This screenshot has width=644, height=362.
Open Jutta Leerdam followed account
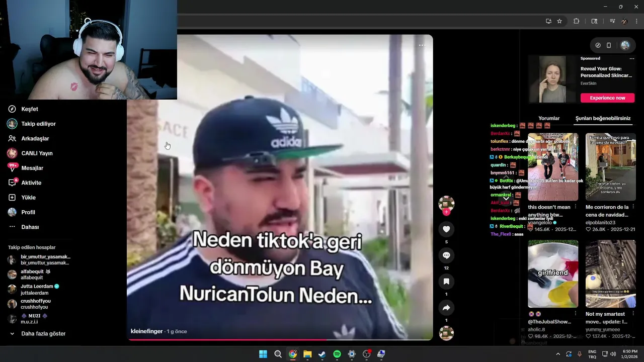[x=33, y=289]
